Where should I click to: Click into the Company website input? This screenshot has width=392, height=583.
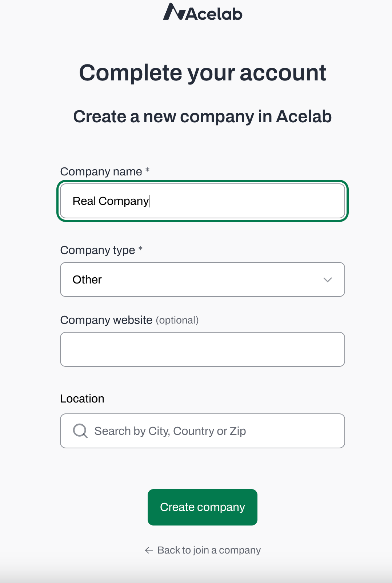203,349
